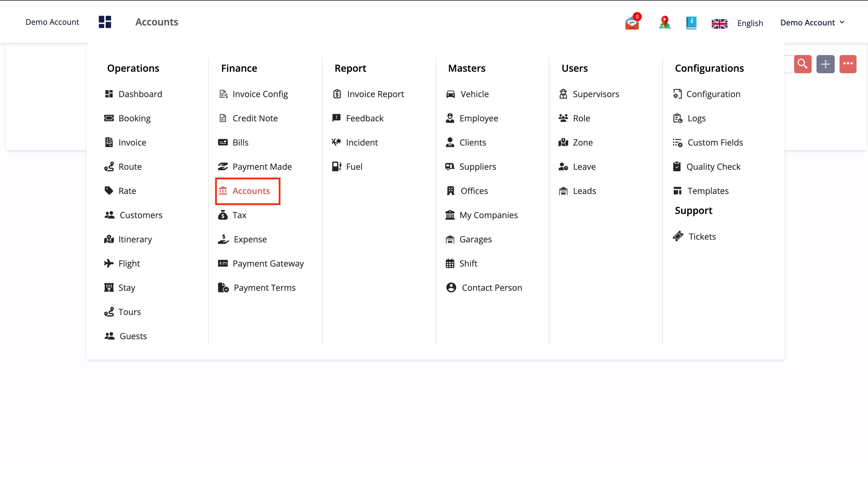
Task: Click the Expense hand-dollar icon
Action: 223,239
